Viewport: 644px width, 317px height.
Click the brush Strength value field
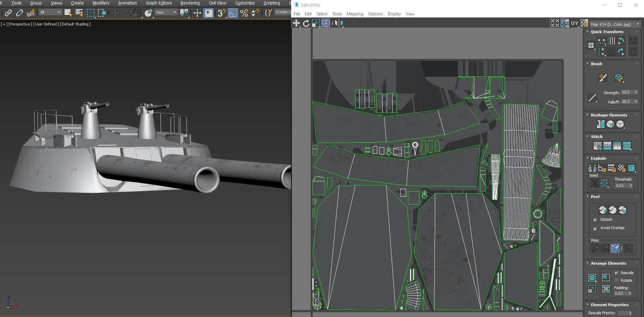pos(627,92)
